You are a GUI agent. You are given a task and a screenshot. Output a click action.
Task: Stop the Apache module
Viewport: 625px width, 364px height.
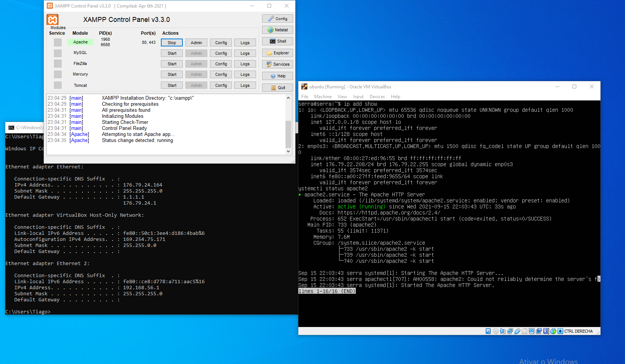tap(172, 43)
